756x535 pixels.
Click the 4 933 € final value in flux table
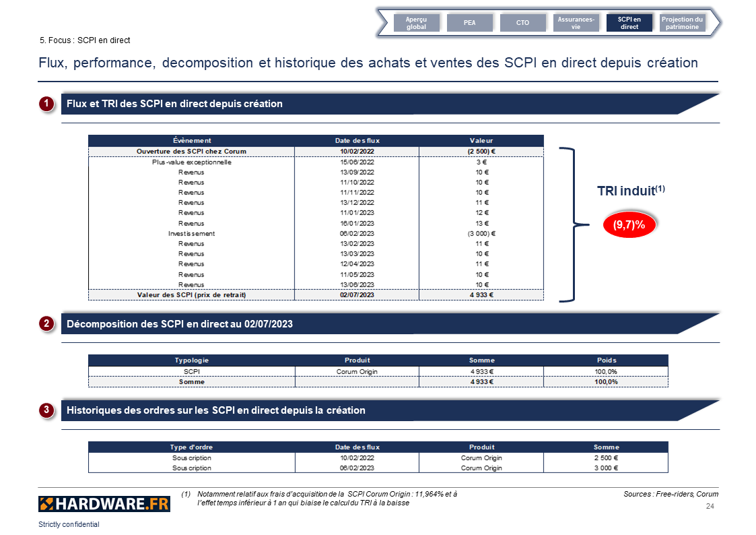click(x=481, y=294)
